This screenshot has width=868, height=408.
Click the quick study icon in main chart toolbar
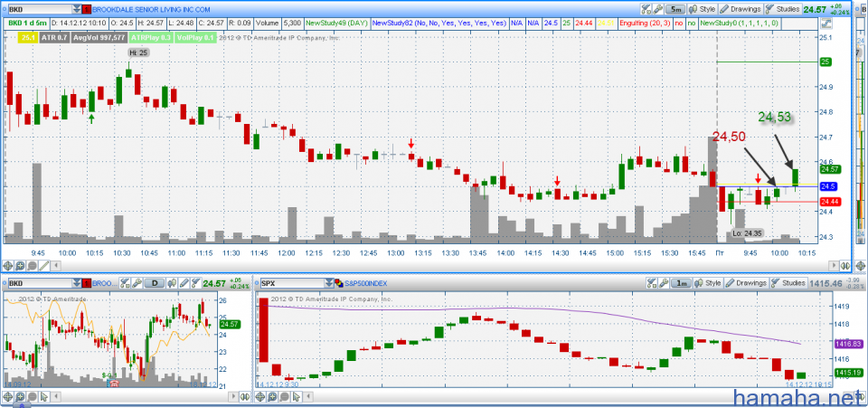[646, 9]
